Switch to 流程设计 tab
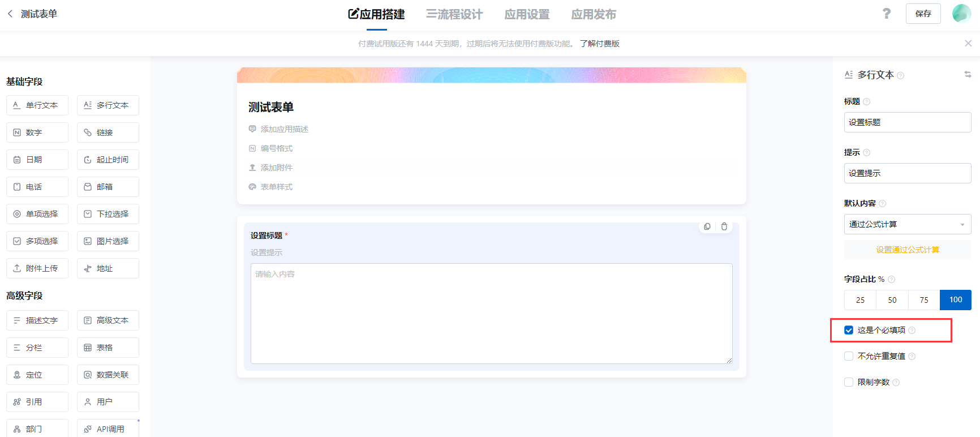 (x=454, y=14)
